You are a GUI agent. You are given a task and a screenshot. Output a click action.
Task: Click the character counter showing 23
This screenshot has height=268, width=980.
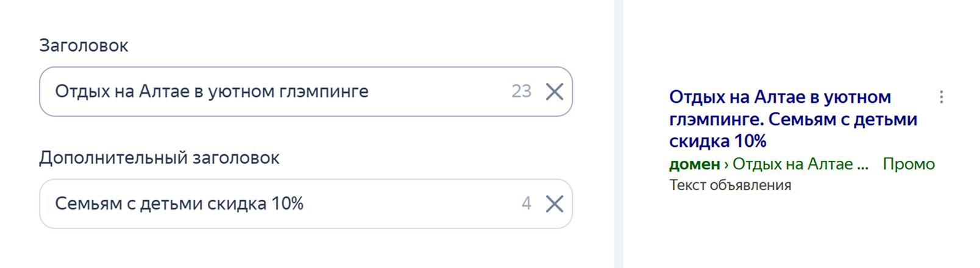(521, 91)
